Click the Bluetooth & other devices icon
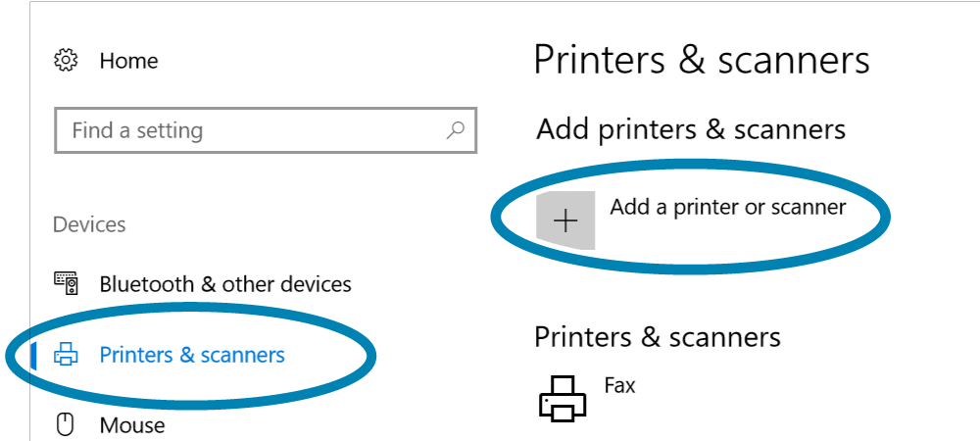 66,284
